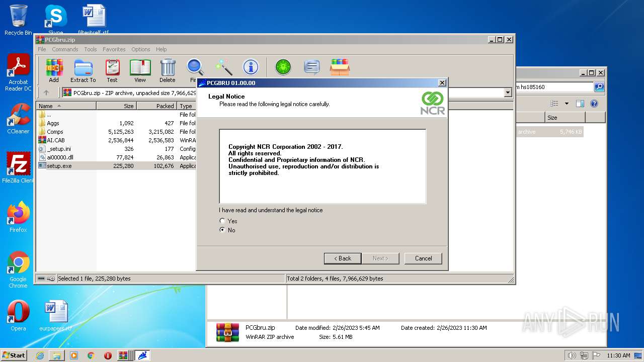Screen dimensions: 644x362
Task: Click the Info toolbar icon in WinRAR
Action: coord(251,67)
